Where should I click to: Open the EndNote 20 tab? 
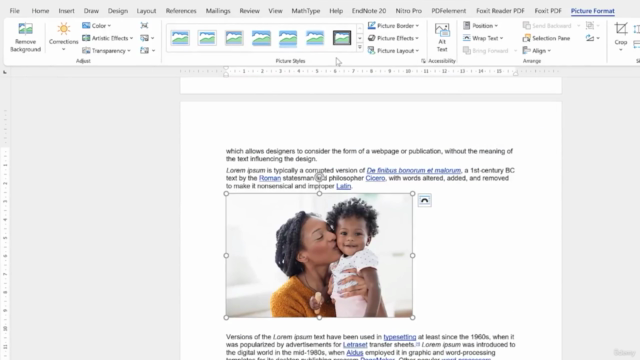click(x=369, y=11)
